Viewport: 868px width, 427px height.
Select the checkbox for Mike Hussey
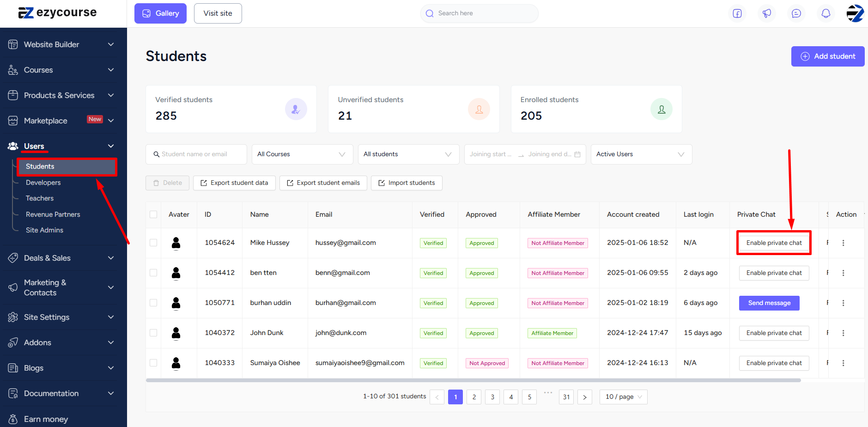click(x=153, y=243)
